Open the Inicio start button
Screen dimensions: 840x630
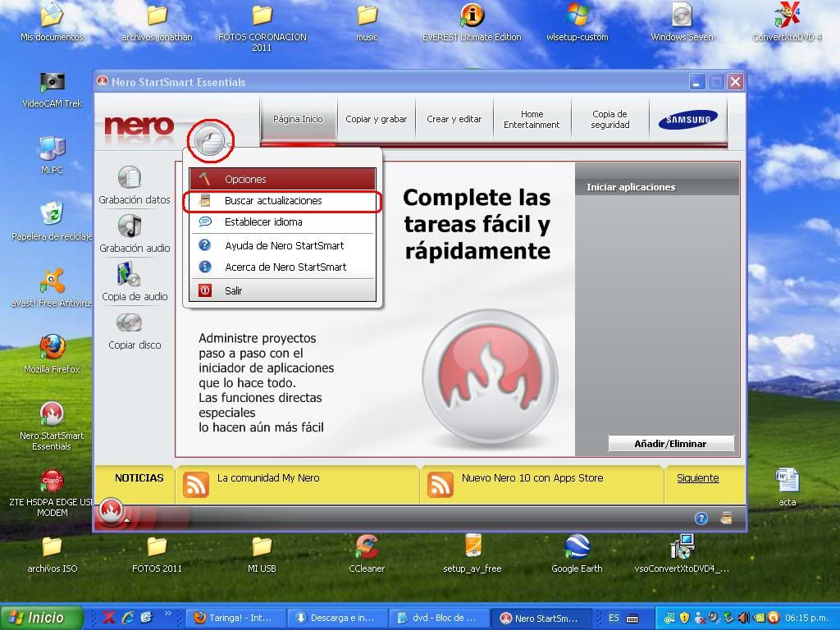tap(42, 618)
